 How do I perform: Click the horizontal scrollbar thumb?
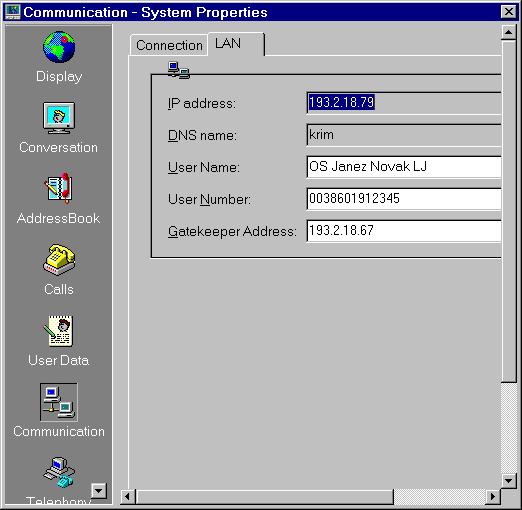265,497
